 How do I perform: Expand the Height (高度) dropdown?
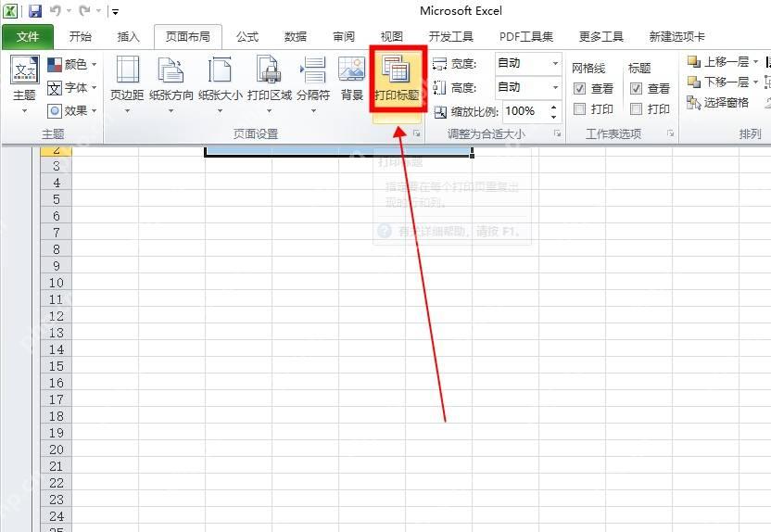tap(555, 87)
